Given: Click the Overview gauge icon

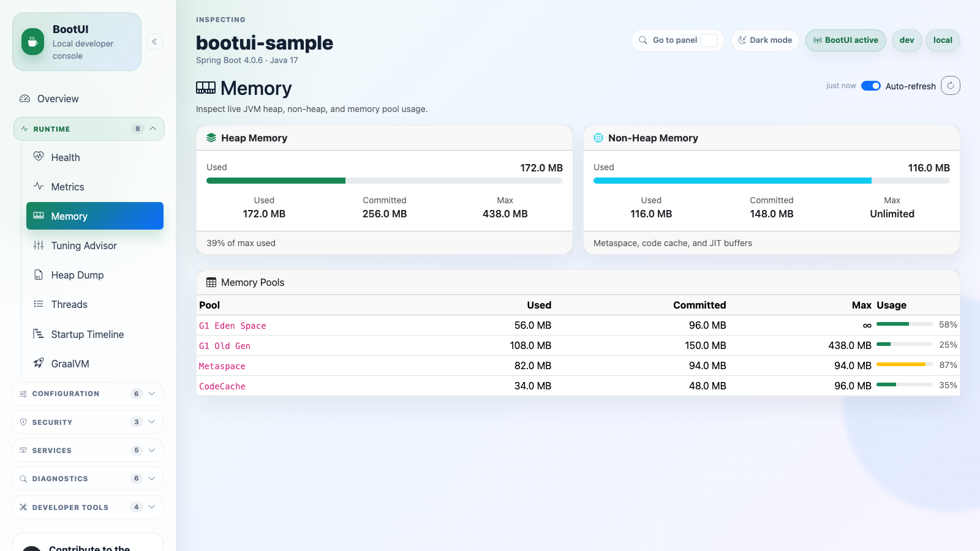Looking at the screenshot, I should click(x=24, y=99).
